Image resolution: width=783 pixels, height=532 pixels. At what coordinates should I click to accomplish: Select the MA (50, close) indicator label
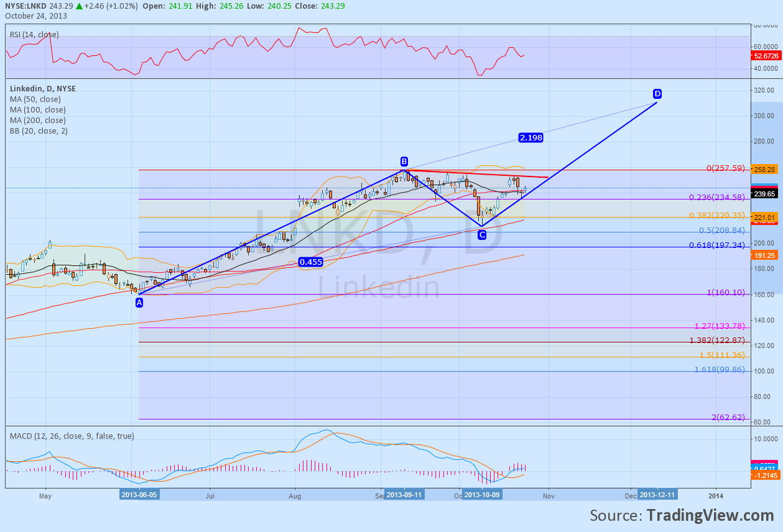click(35, 99)
